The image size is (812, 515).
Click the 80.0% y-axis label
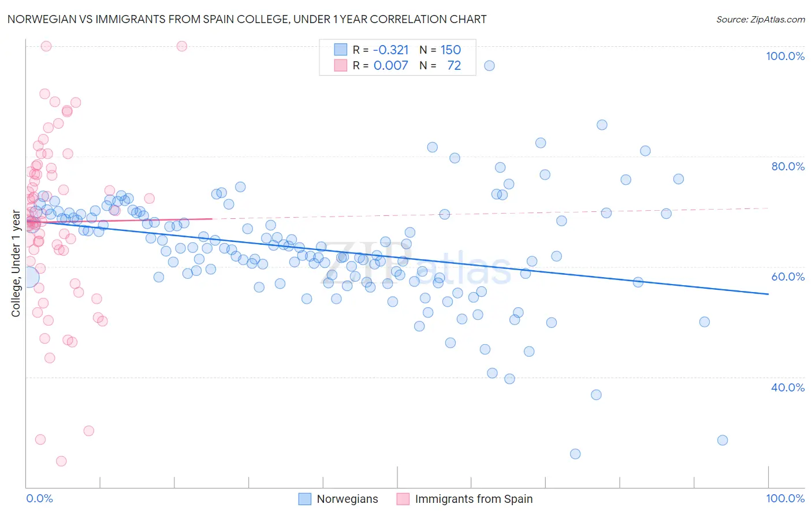coord(788,166)
